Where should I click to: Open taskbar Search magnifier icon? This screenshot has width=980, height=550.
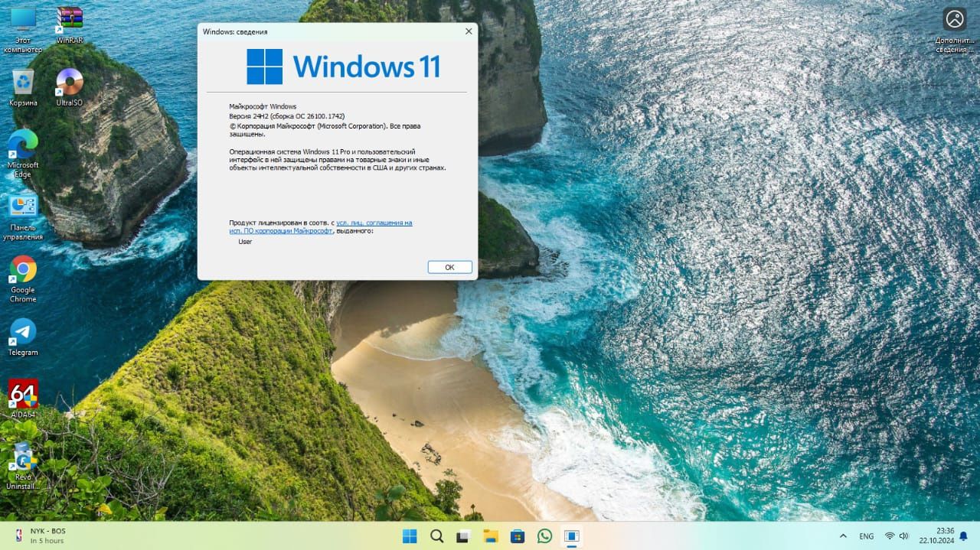[436, 536]
